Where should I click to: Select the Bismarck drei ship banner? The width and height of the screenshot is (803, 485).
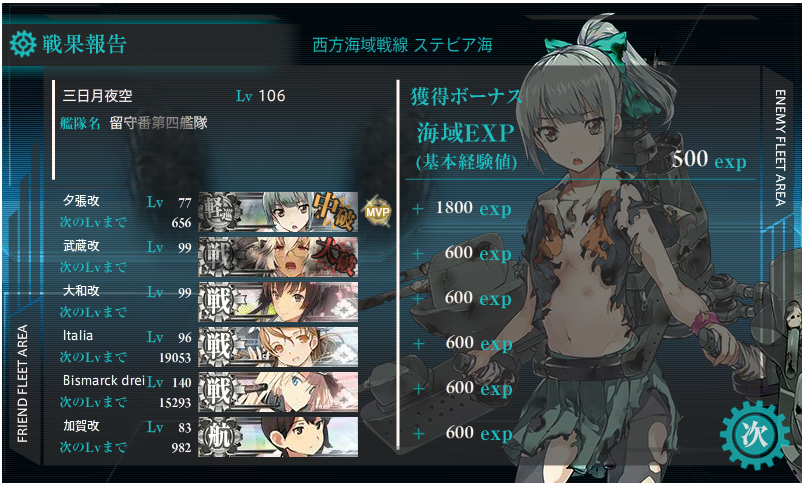click(278, 392)
